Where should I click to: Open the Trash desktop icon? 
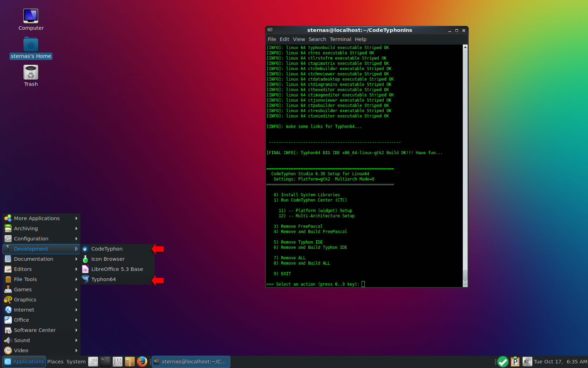tap(31, 76)
